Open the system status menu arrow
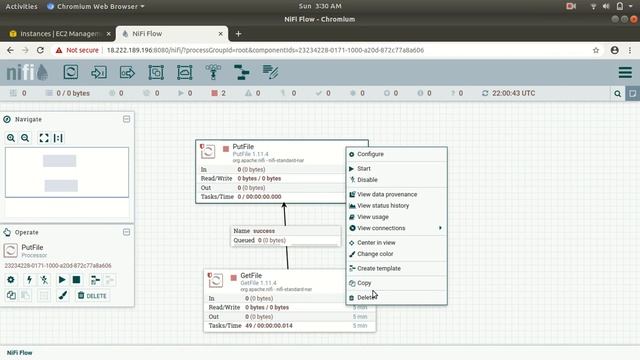 [631, 7]
